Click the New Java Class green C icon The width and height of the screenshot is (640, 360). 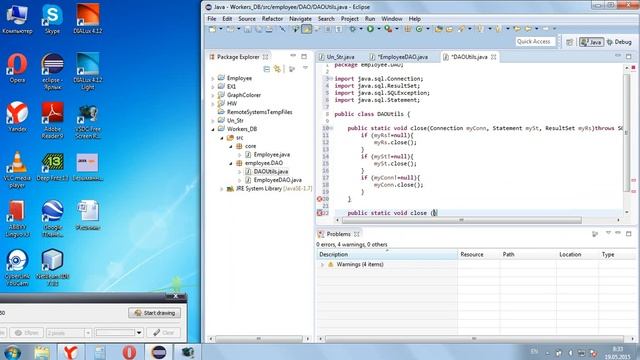(419, 29)
